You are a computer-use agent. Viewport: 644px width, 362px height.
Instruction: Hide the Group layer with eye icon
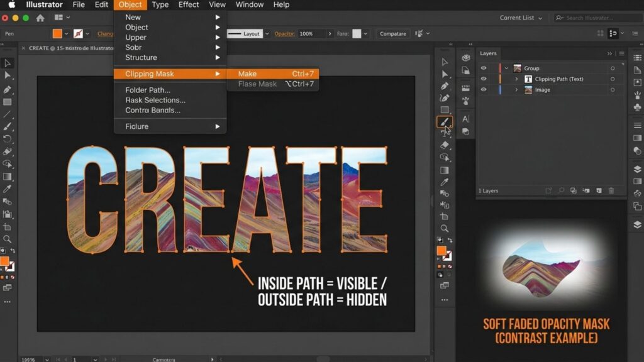[x=484, y=68]
